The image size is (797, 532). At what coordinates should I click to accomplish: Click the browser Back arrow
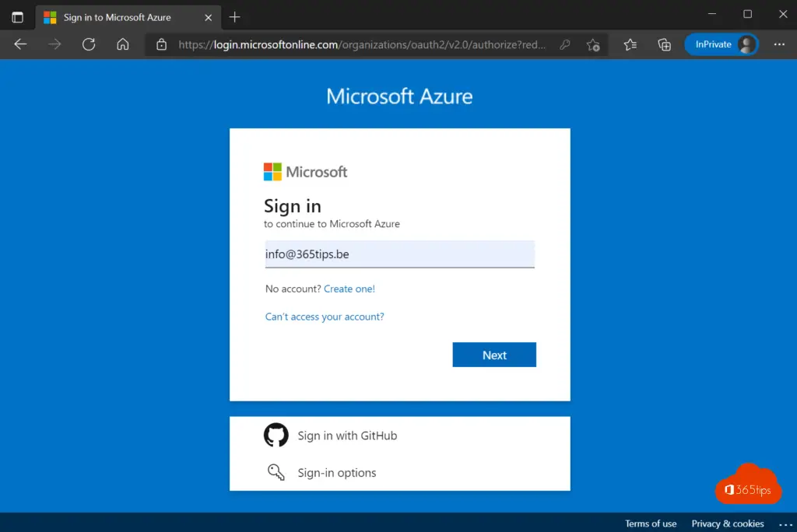click(x=20, y=44)
